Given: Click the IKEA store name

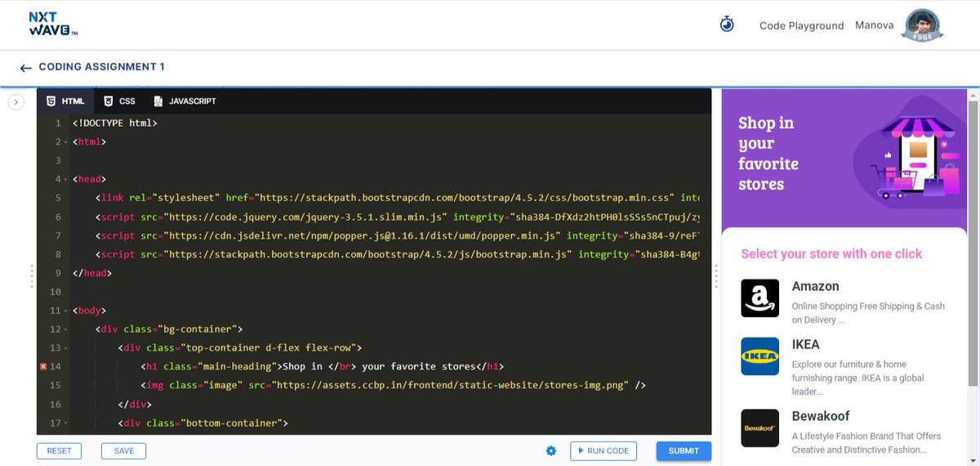Looking at the screenshot, I should coord(805,344).
